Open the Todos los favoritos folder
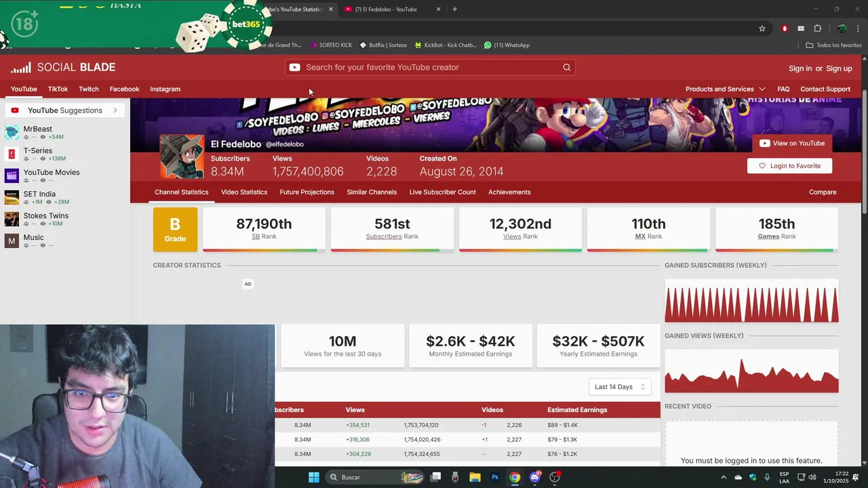Image resolution: width=868 pixels, height=488 pixels. click(833, 45)
